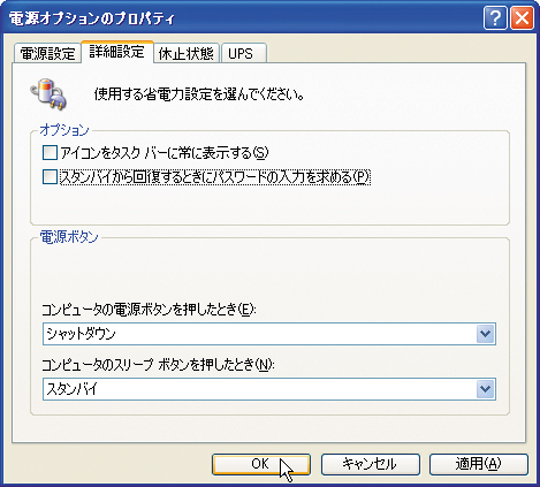
Task: Click the アイコンをタスクバーに常に表示する label text
Action: pyautogui.click(x=164, y=153)
